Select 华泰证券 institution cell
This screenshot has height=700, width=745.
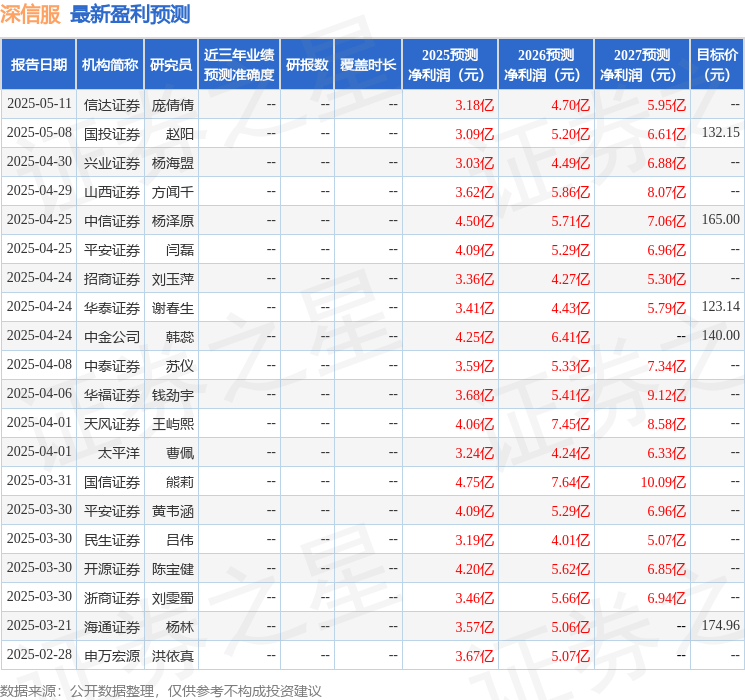pyautogui.click(x=112, y=308)
